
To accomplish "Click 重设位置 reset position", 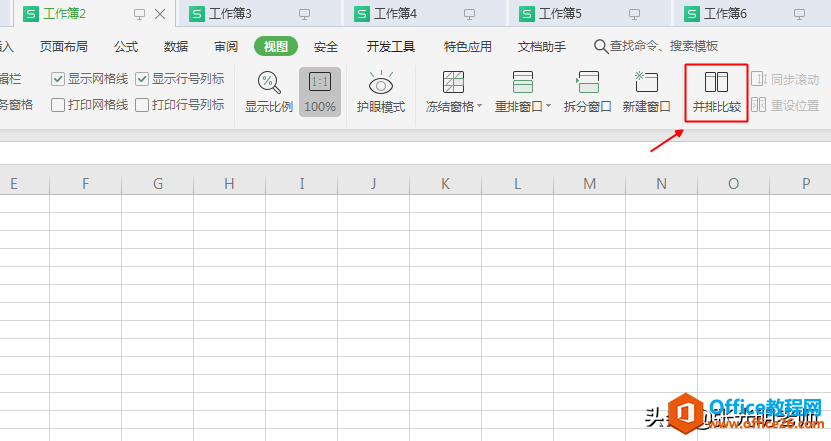I will click(785, 105).
